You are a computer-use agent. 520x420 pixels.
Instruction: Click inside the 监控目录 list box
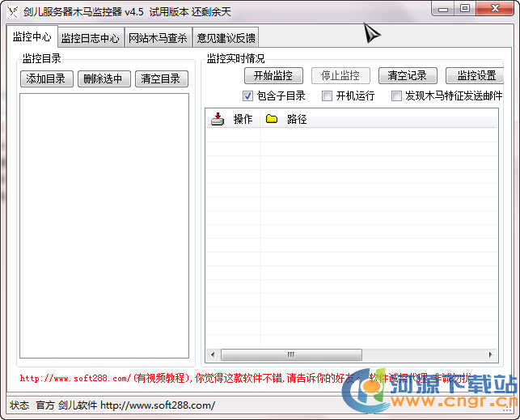[x=104, y=226]
